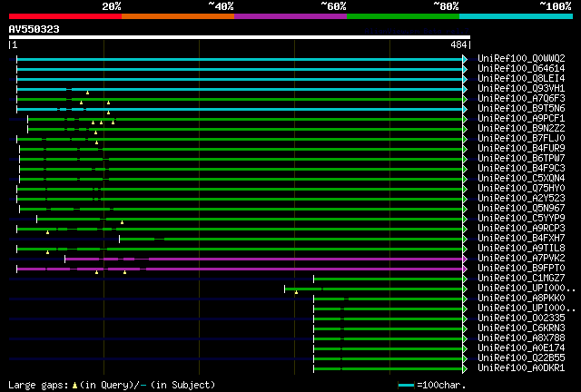
Task: Open the UniRef100_B4FXH7 entry
Action: coord(521,239)
